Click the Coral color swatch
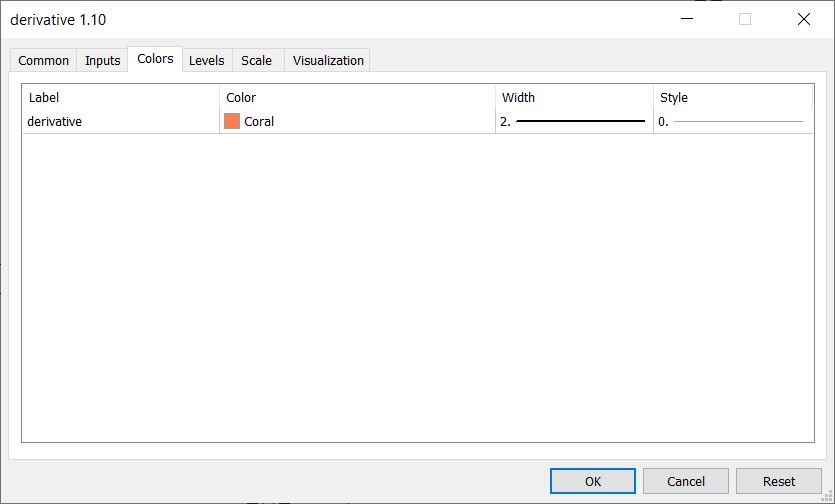835x504 pixels. 232,121
